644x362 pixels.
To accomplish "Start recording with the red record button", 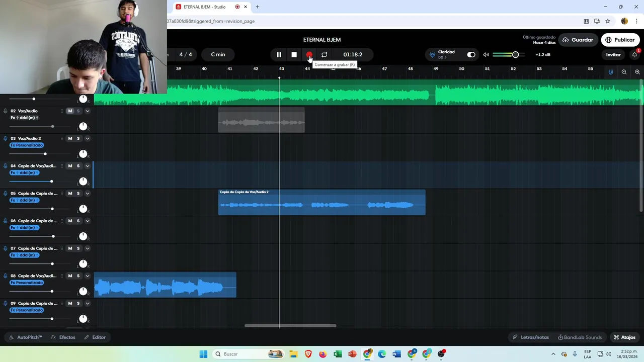I will click(x=309, y=54).
